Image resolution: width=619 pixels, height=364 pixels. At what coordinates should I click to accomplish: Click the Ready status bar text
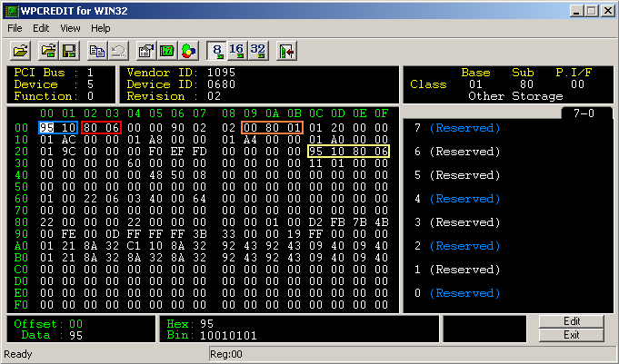(x=18, y=354)
